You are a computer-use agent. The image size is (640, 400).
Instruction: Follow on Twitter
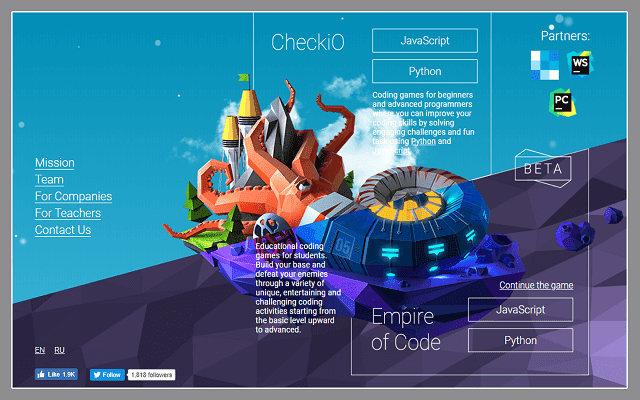coord(107,375)
